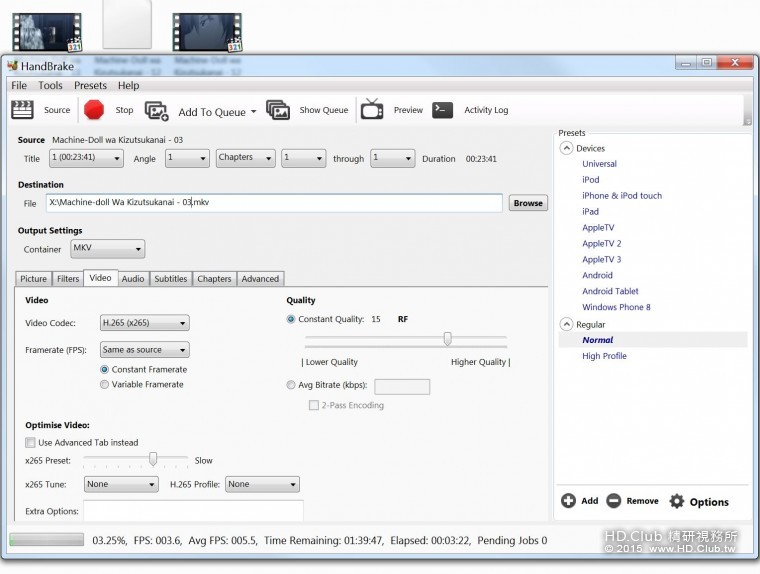Screen dimensions: 760x574
Task: Open the Show Queue icon
Action: click(x=278, y=110)
